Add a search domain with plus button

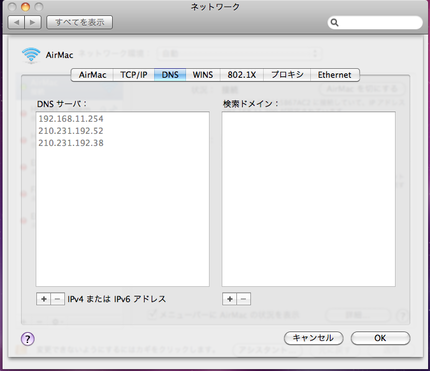[230, 299]
